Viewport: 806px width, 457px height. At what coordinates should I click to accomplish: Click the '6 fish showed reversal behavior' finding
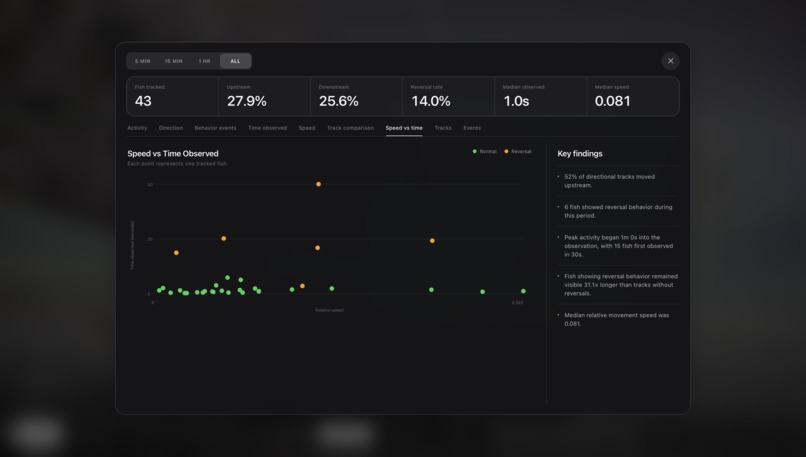pos(617,211)
